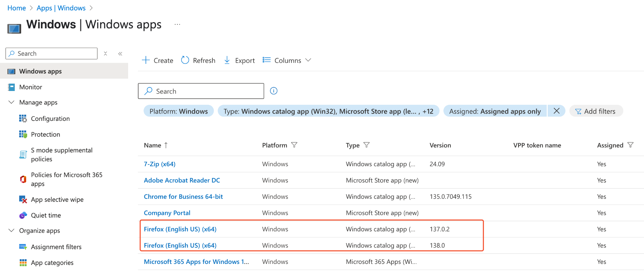Screen dimensions: 644x274
Task: Click version cell 24.09
Action: [437, 164]
